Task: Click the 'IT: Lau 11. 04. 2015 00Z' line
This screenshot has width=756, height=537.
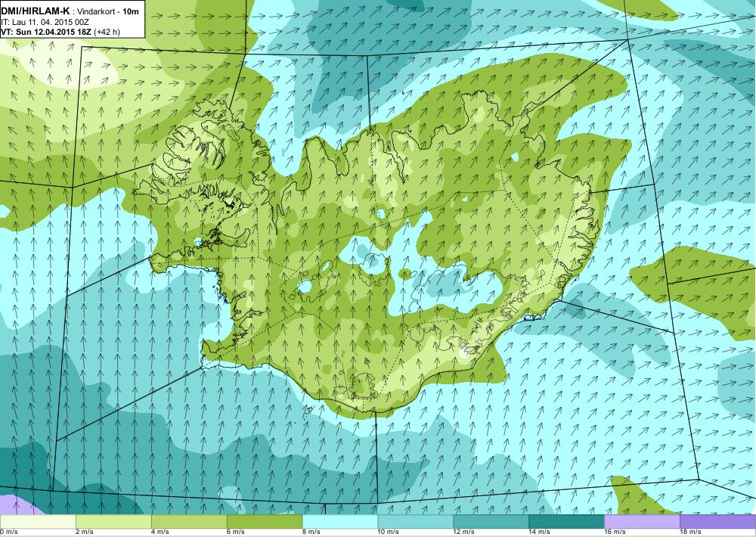Action: tap(45, 22)
